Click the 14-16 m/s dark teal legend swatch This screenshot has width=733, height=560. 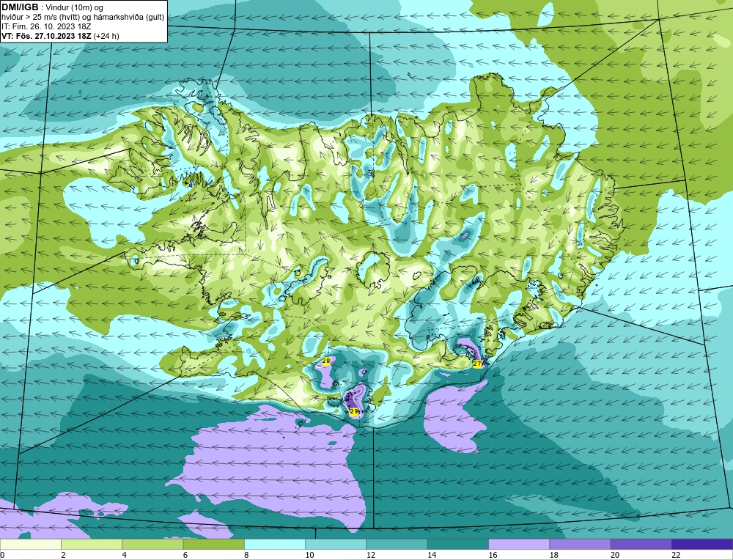pos(458,544)
